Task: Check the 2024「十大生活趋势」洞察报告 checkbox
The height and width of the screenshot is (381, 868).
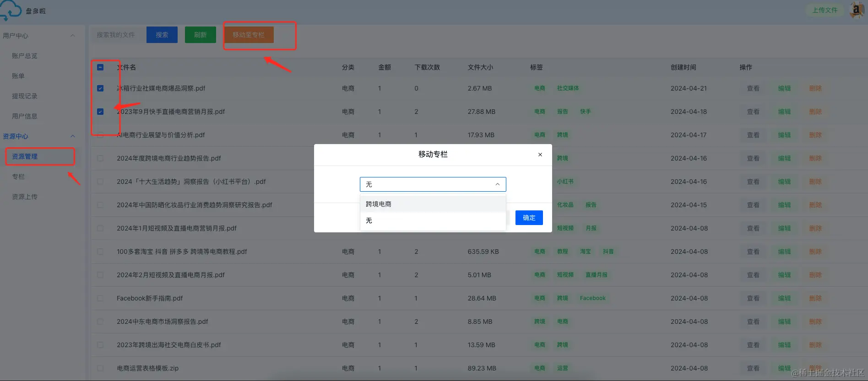Action: point(100,182)
